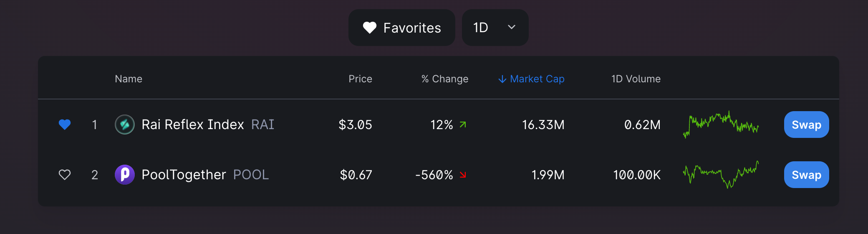Sort table by Market Cap column

coord(537,79)
